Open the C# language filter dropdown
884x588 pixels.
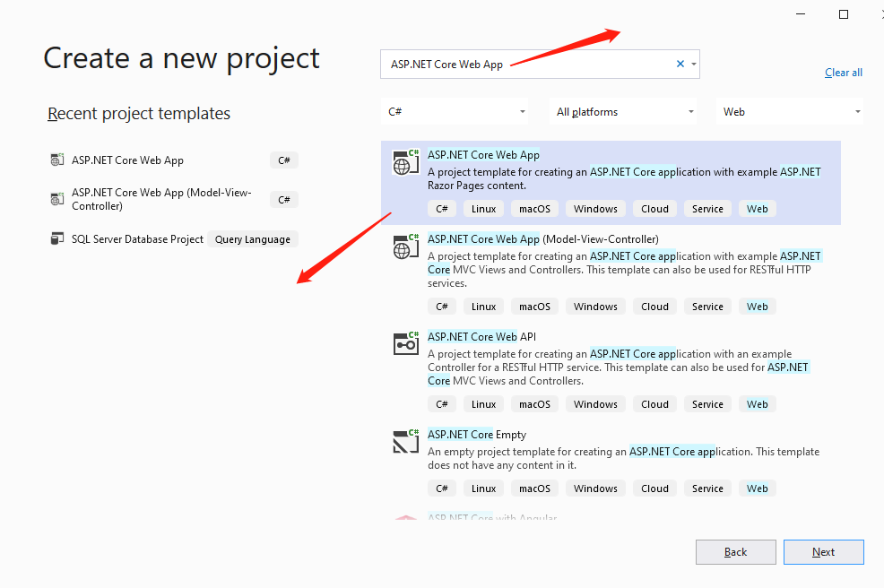(456, 112)
